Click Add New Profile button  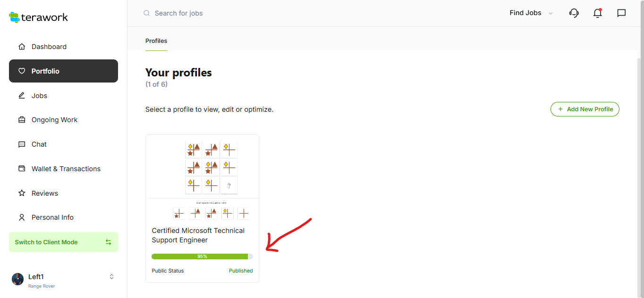click(585, 109)
